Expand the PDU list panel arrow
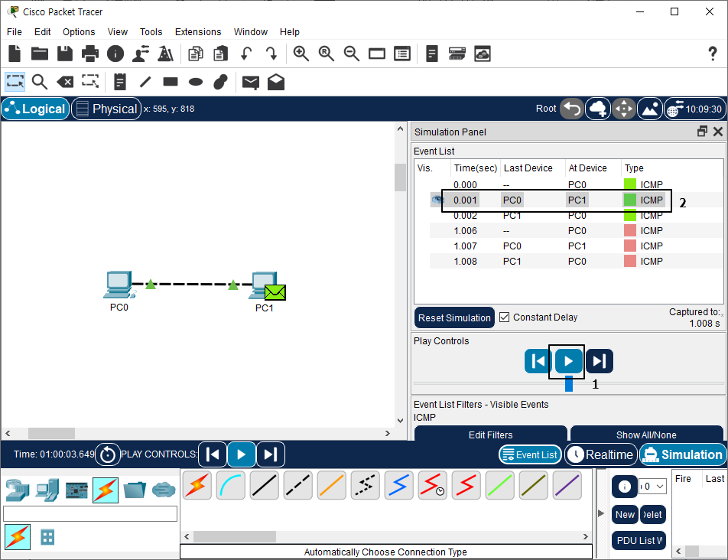 pyautogui.click(x=601, y=513)
